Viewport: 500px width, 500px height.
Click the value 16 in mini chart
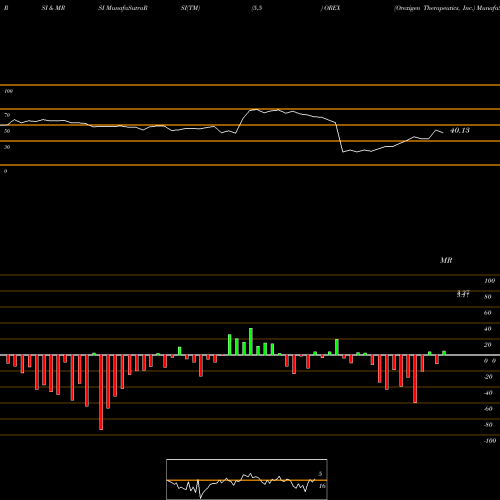(x=322, y=486)
